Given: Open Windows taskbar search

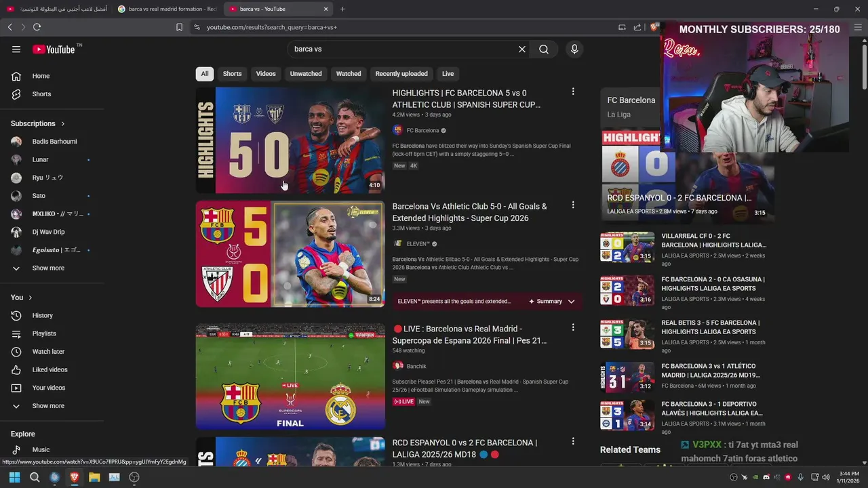Looking at the screenshot, I should (35, 477).
